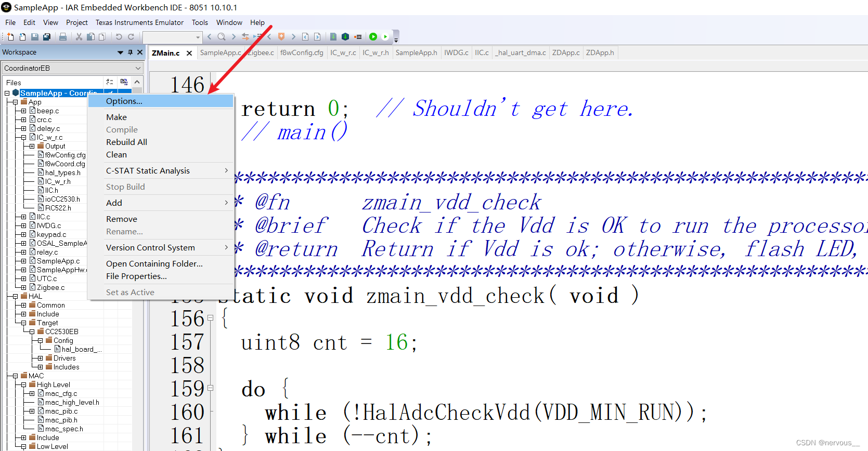Choose Rebuild All from context menu
868x451 pixels.
161,142
